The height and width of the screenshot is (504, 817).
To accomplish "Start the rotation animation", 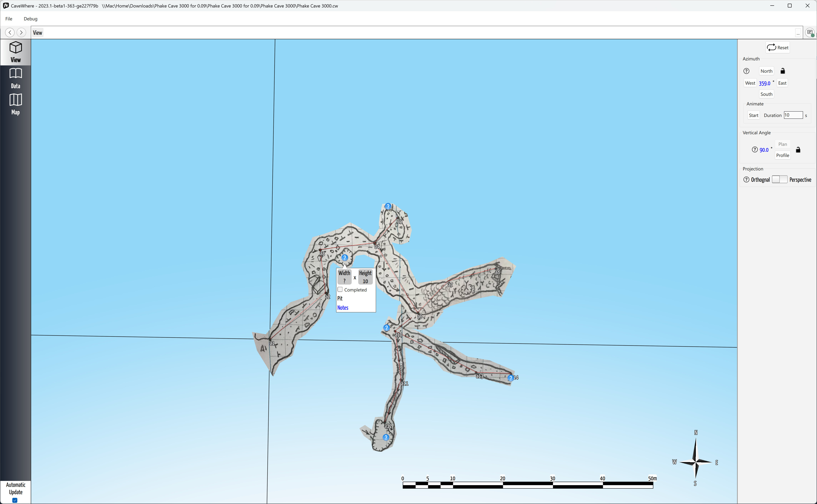I will [753, 115].
